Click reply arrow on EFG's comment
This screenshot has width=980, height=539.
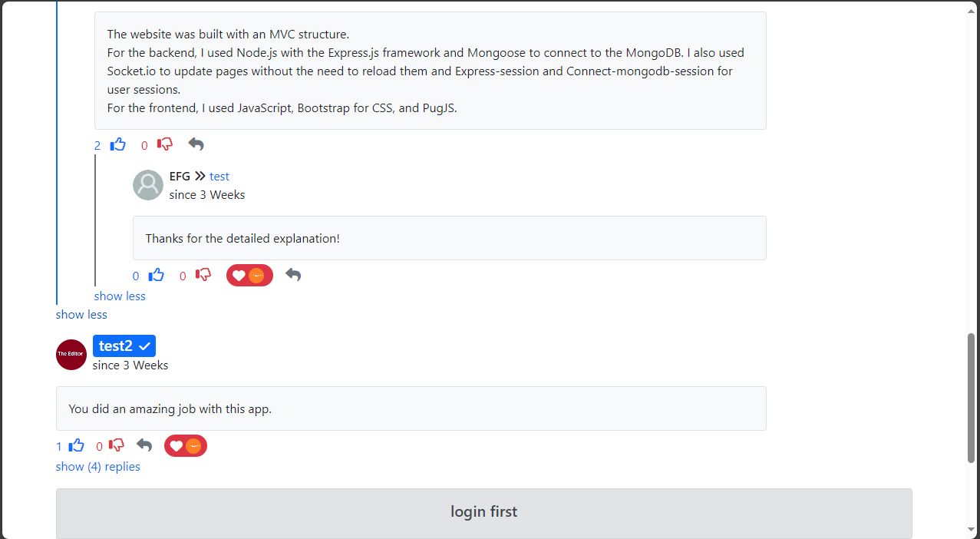pos(293,275)
